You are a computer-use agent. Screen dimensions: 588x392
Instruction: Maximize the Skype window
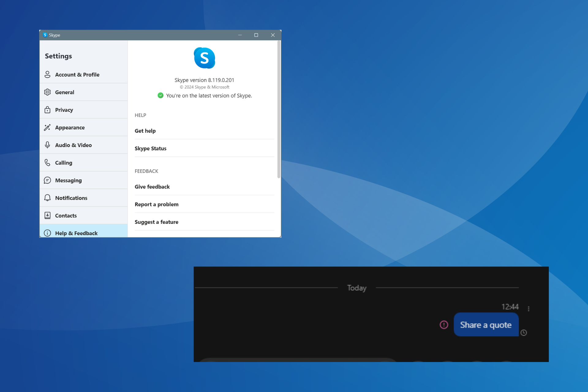pyautogui.click(x=256, y=35)
